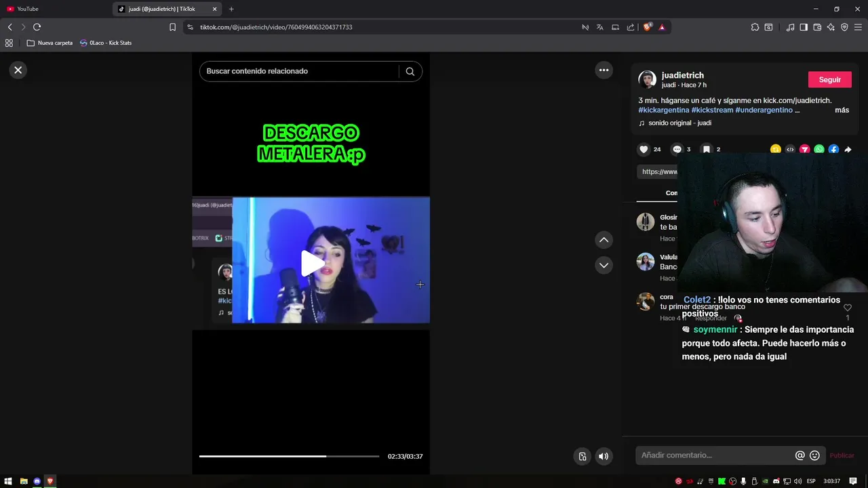The image size is (868, 488).
Task: Open Glosir commenter avatar
Action: 646,222
